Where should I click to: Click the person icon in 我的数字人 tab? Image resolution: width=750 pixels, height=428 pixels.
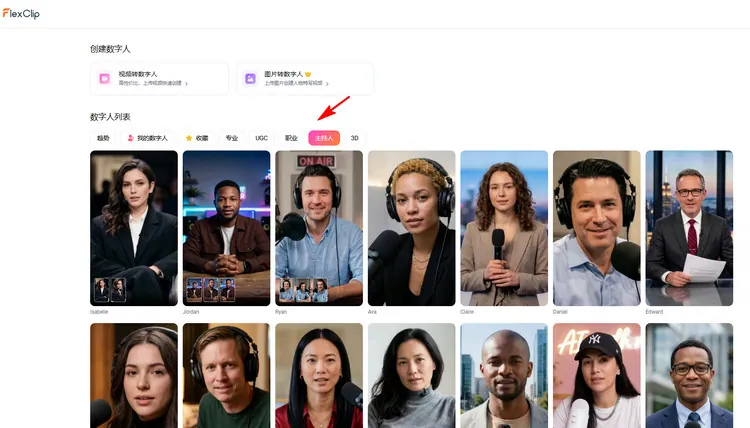tap(131, 138)
